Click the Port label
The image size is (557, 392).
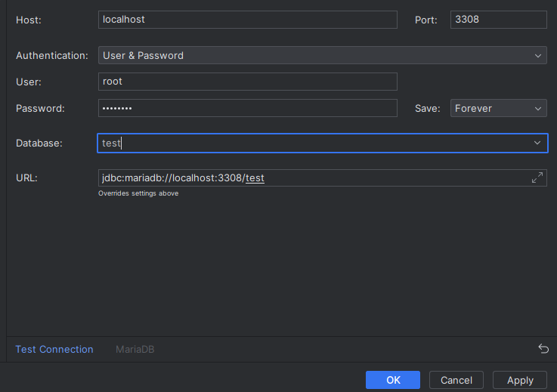click(426, 20)
